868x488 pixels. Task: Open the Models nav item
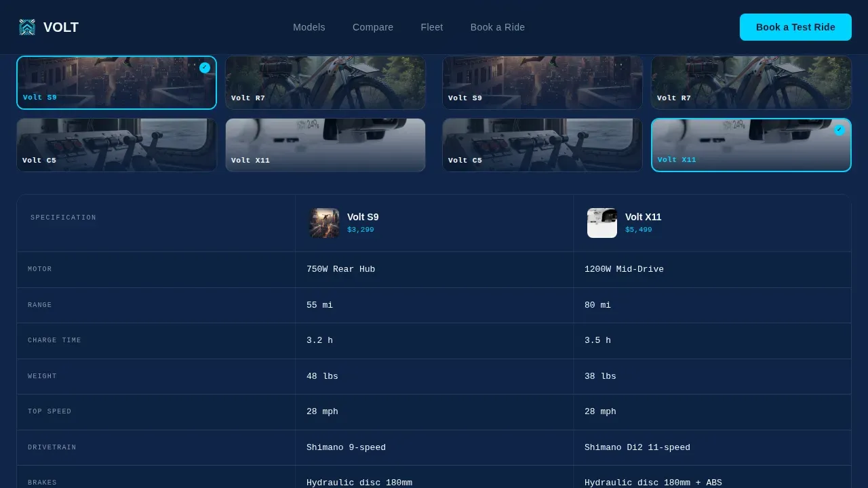(x=309, y=27)
